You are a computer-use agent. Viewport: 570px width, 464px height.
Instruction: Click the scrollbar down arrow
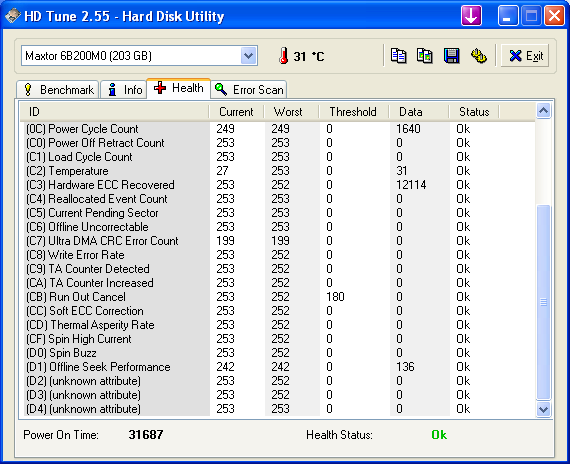pos(543,409)
